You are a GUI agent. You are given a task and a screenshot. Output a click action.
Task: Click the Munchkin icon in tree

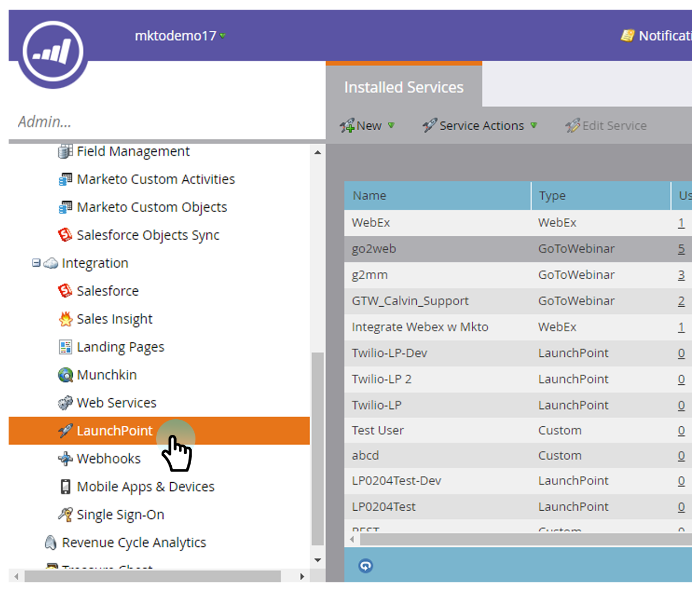[x=65, y=375]
